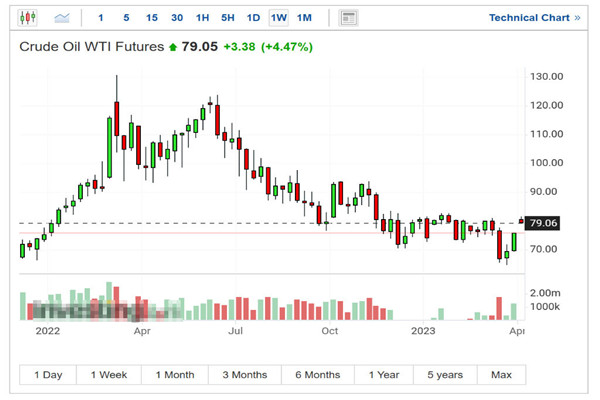Click the 110.00 price axis label

pyautogui.click(x=546, y=134)
